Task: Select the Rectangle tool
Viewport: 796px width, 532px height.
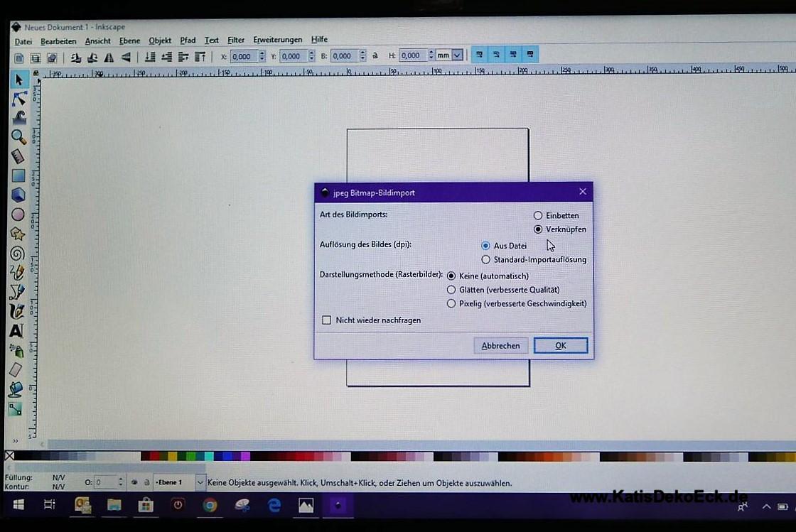Action: [x=18, y=175]
